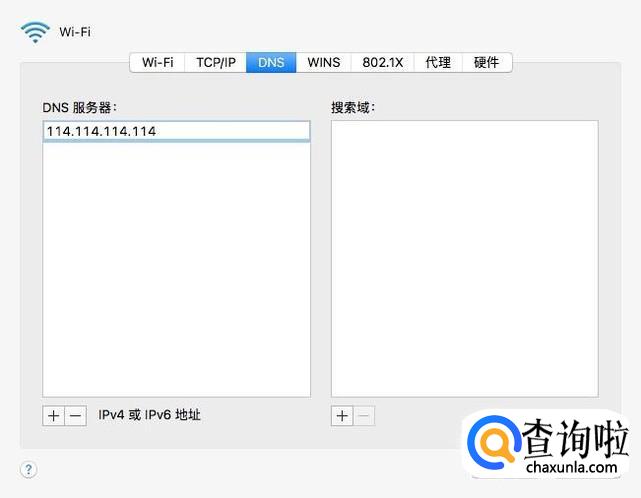Open the WINS tab
The height and width of the screenshot is (498, 641).
click(x=323, y=63)
